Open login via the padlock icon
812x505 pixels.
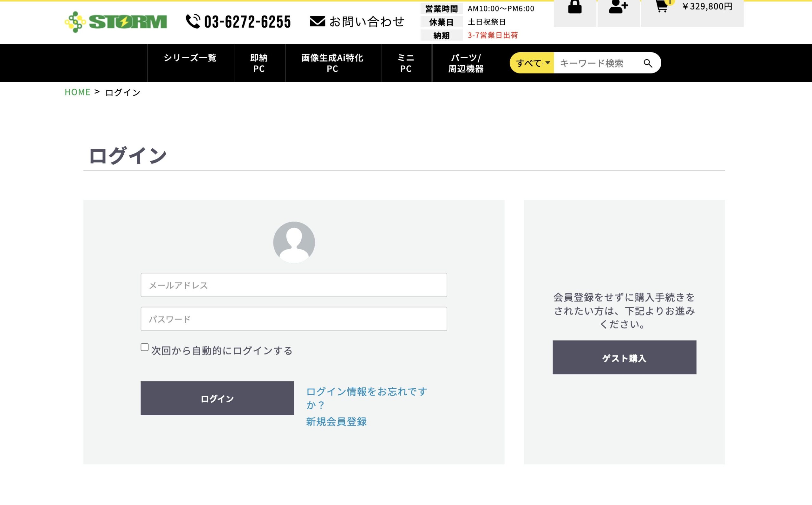pyautogui.click(x=575, y=7)
